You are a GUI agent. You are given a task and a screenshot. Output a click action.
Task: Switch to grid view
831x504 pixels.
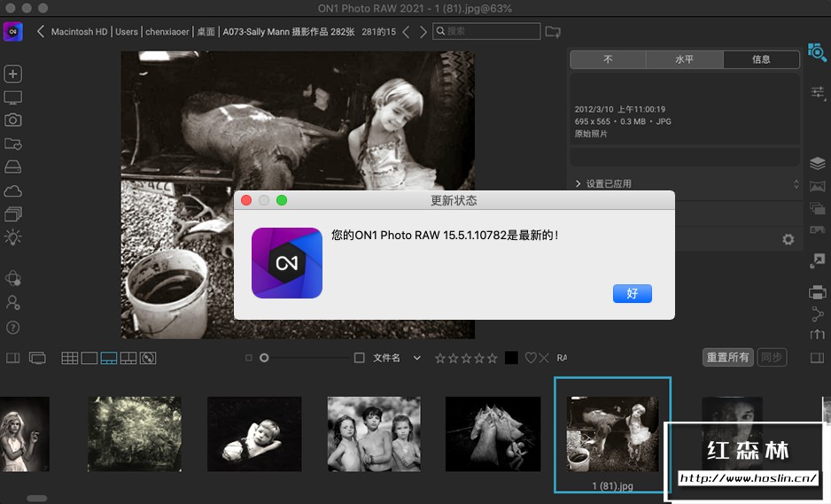coord(69,358)
